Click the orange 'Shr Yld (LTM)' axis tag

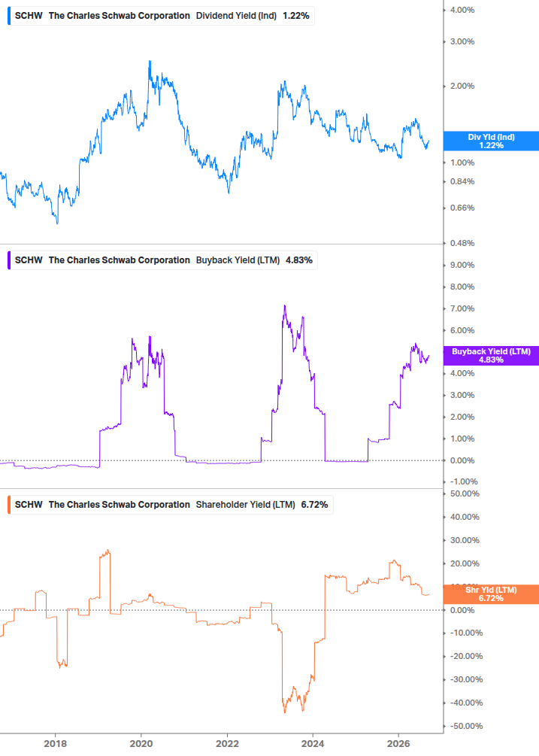(x=491, y=594)
